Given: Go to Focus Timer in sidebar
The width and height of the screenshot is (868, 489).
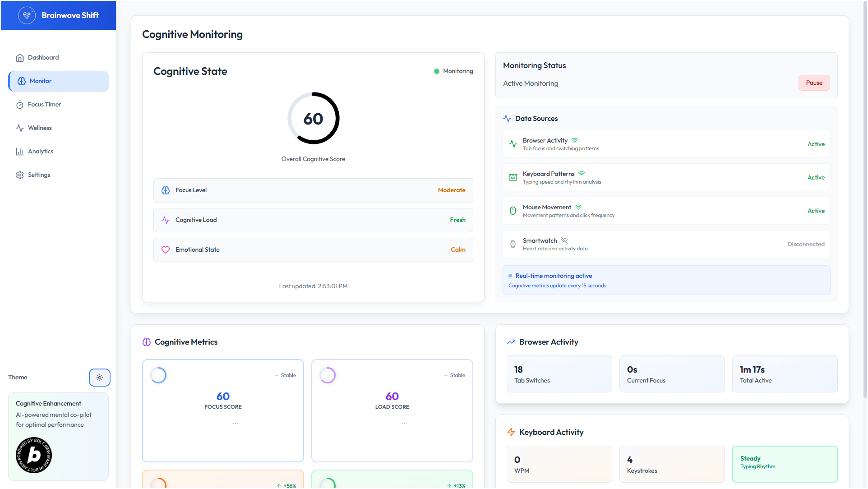Looking at the screenshot, I should [x=44, y=105].
